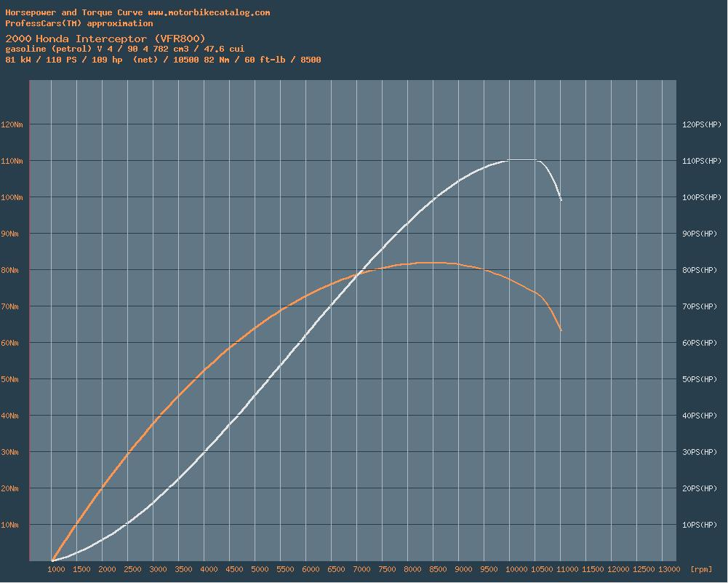Click the 13000 rpm axis label
Viewport: 728px width, 583px height.
click(667, 569)
